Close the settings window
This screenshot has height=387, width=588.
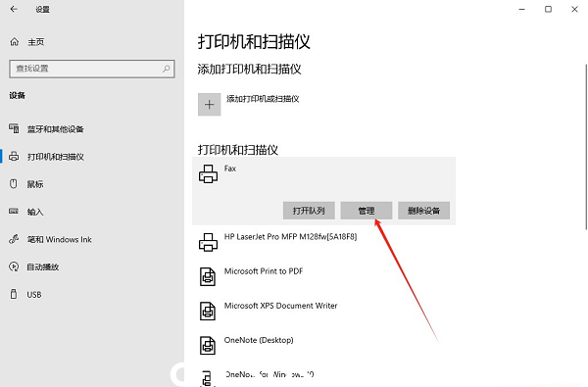(x=574, y=9)
